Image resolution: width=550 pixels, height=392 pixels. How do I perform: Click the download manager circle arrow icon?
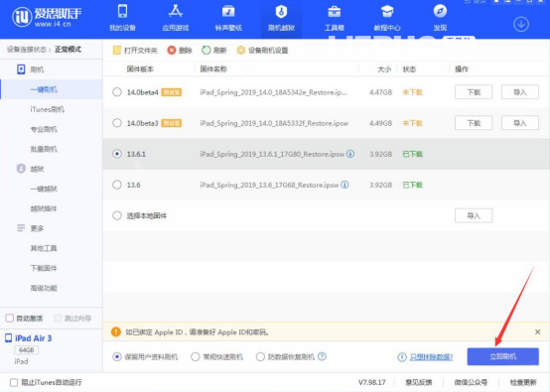(521, 24)
